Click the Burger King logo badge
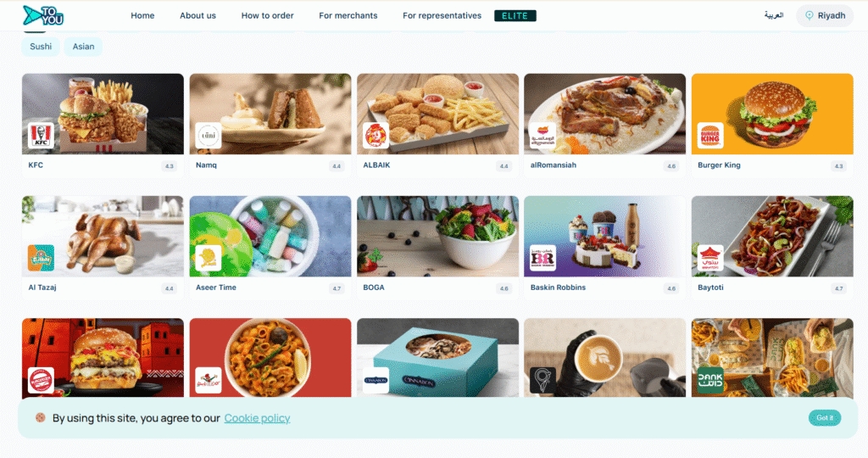868x458 pixels. [710, 136]
